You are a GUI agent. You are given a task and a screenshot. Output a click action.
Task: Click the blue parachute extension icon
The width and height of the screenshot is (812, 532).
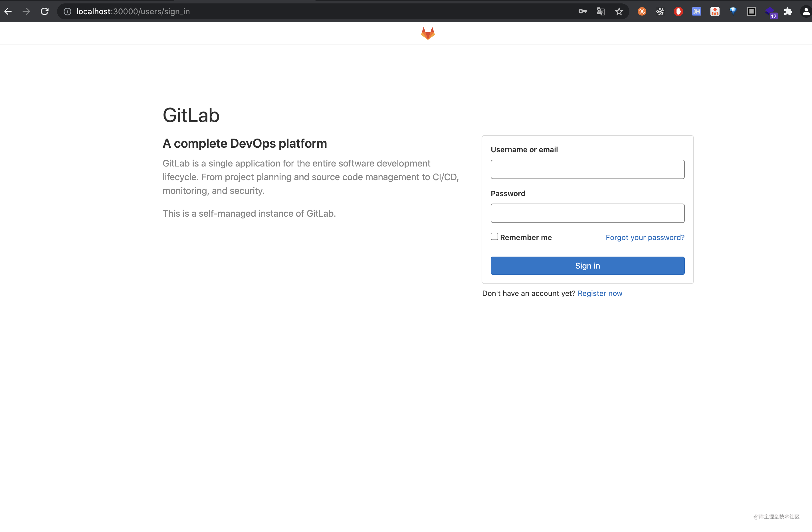[x=733, y=11]
